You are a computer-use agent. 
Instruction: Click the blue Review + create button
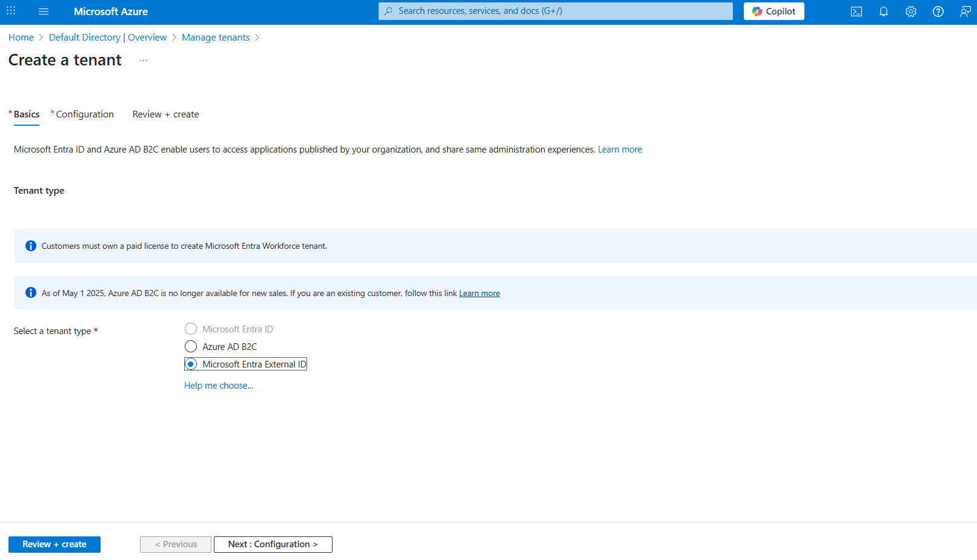click(x=55, y=544)
